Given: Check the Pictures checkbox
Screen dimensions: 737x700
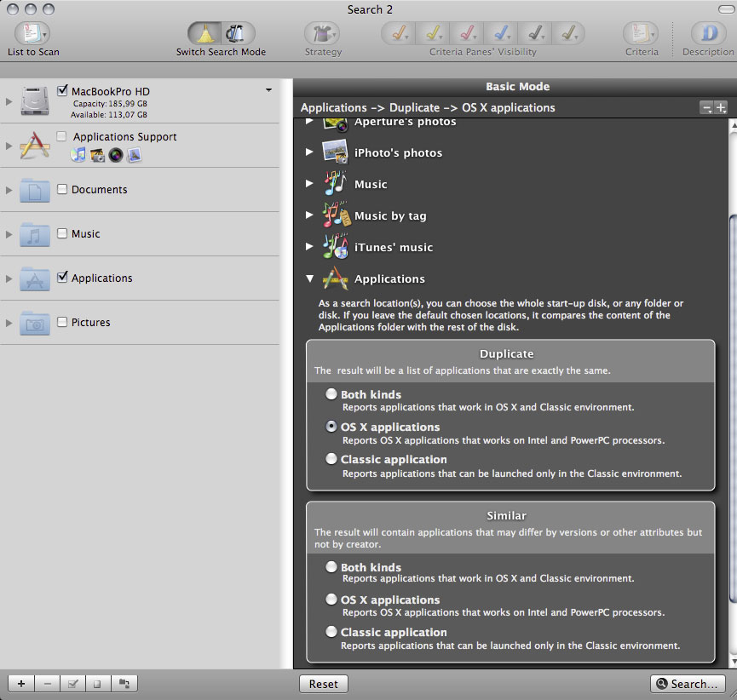Looking at the screenshot, I should [62, 322].
